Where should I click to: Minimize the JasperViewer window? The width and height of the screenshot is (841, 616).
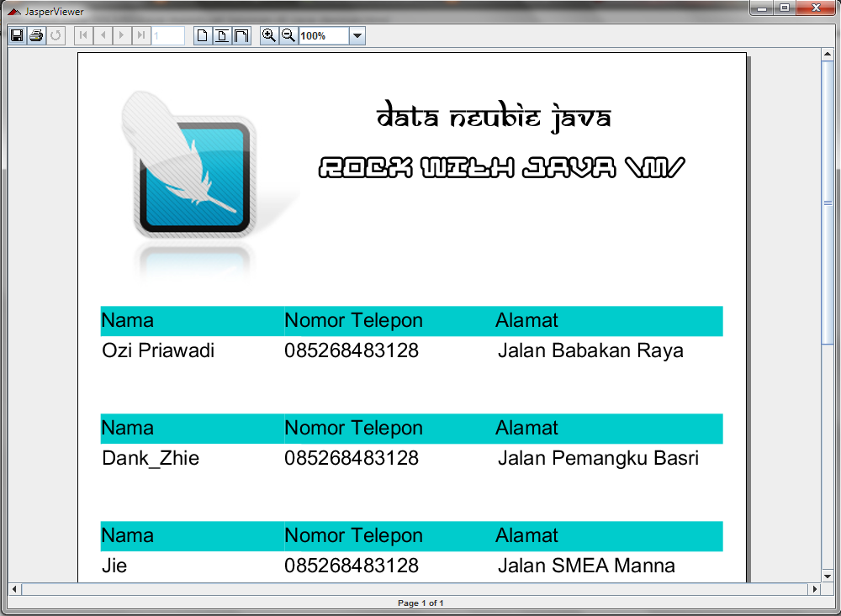pyautogui.click(x=761, y=8)
